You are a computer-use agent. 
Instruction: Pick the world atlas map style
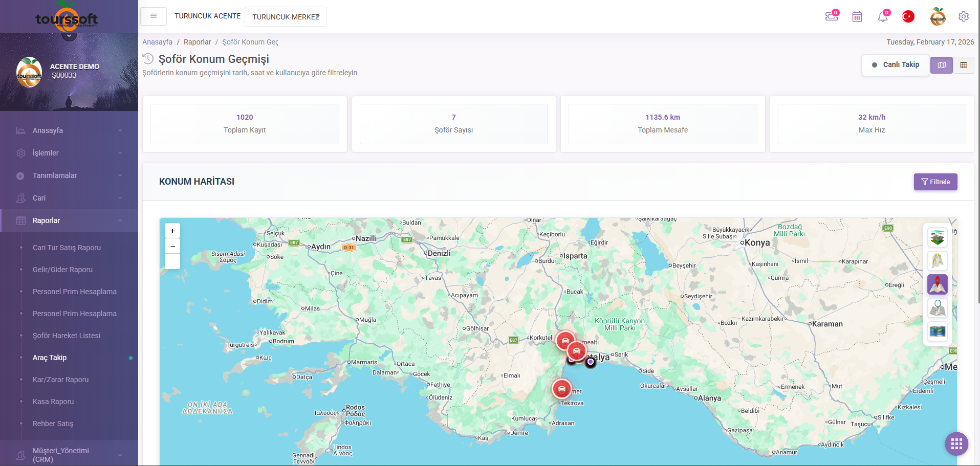[937, 331]
